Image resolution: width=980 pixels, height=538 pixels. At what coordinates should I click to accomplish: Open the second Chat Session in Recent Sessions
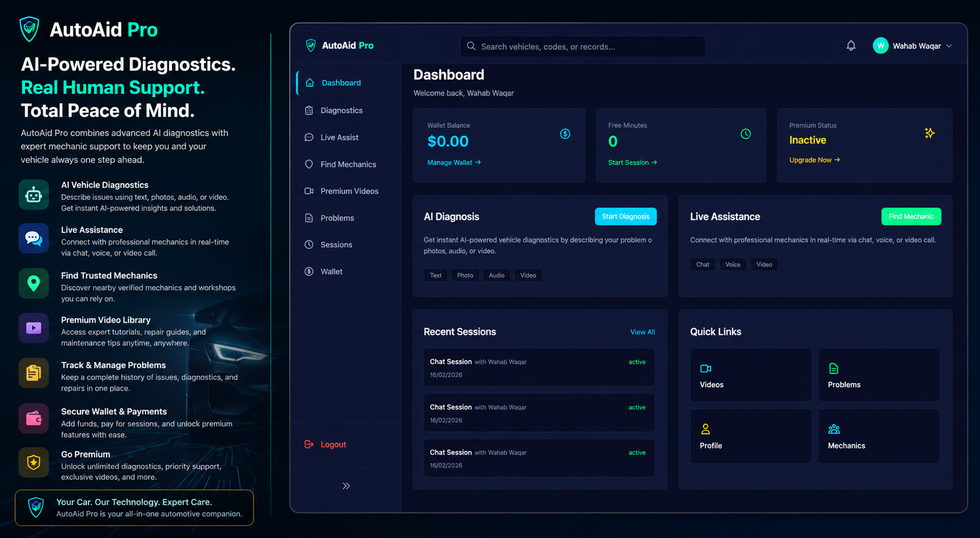tap(539, 412)
